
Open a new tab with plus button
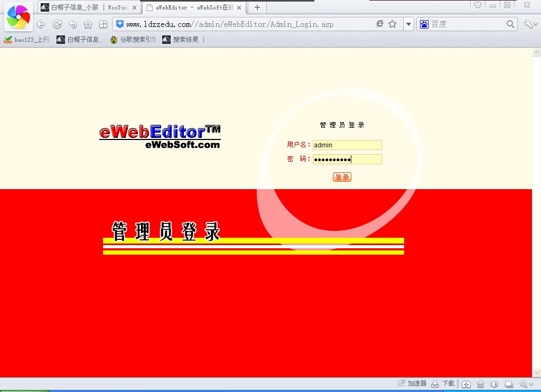[257, 7]
